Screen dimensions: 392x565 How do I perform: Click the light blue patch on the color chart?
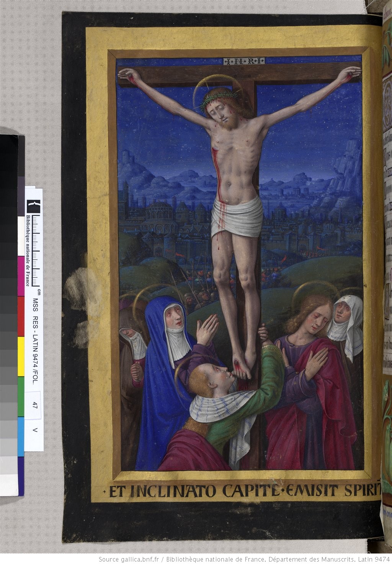pyautogui.click(x=21, y=437)
